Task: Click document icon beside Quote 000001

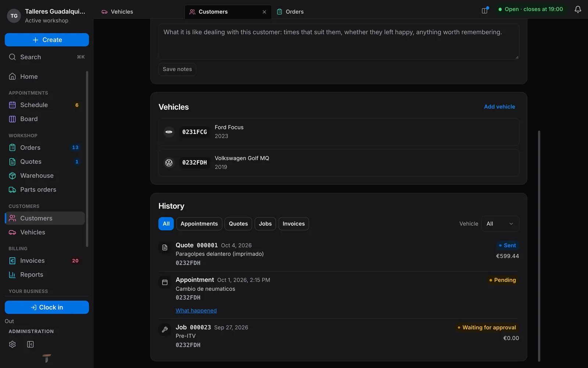Action: pos(165,248)
